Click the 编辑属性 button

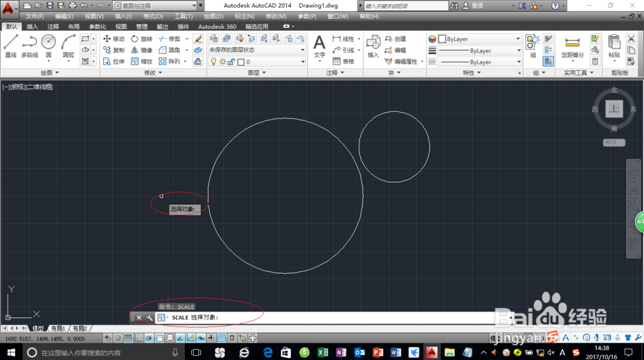coord(402,62)
